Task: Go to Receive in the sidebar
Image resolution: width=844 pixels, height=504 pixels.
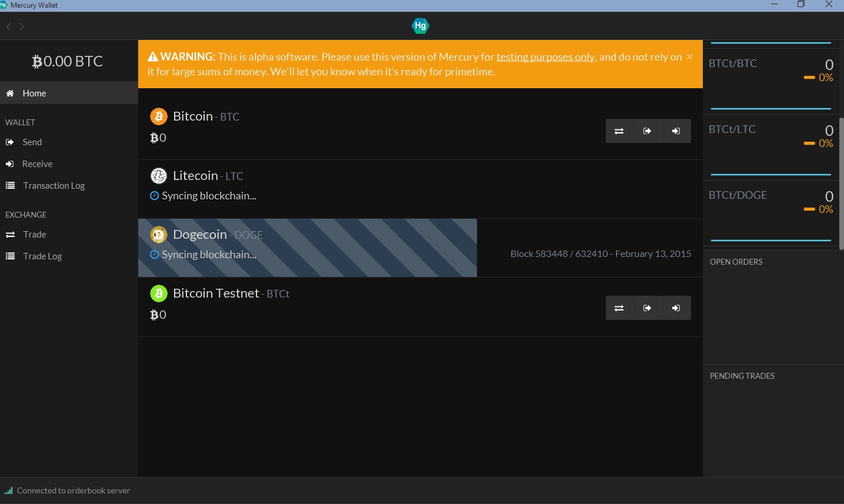Action: [37, 164]
